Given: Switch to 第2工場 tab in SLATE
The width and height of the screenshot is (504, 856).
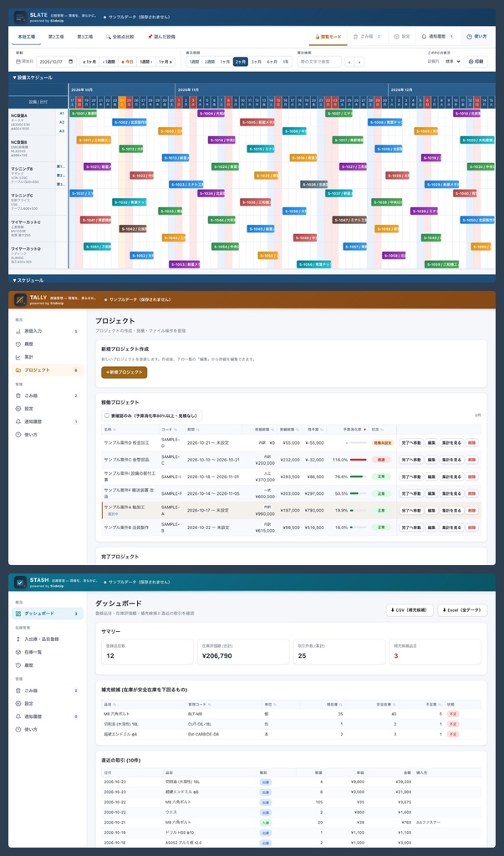Looking at the screenshot, I should [x=56, y=37].
